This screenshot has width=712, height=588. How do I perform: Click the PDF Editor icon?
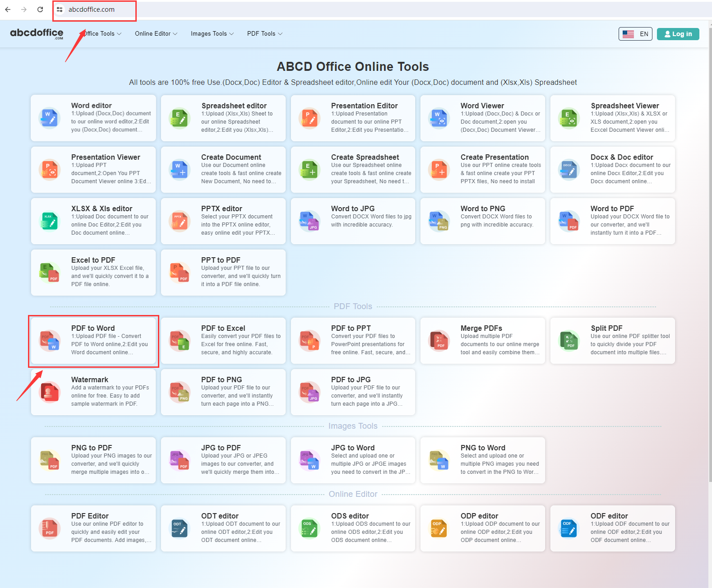50,528
